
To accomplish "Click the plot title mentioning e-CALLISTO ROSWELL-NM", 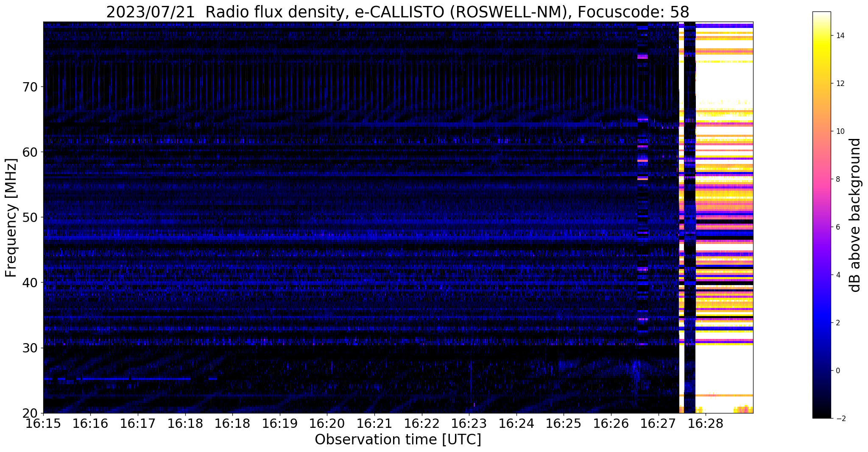I will [x=398, y=11].
